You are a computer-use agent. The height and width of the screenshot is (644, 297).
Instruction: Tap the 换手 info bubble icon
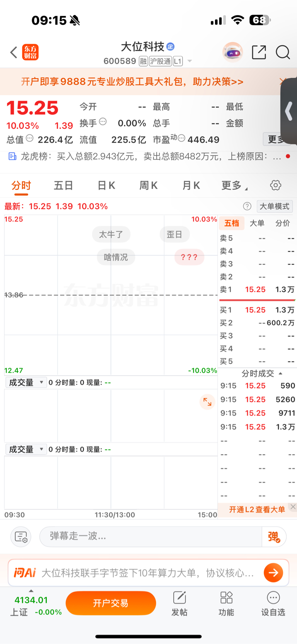[x=103, y=121]
